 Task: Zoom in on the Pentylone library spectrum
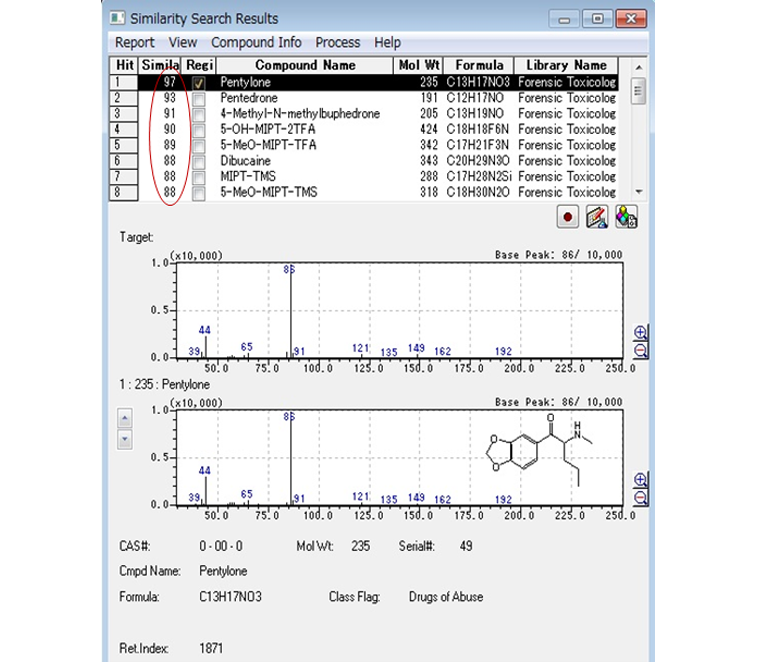[640, 480]
